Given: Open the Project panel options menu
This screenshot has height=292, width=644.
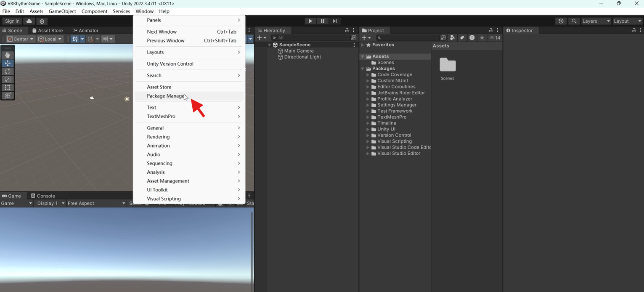Looking at the screenshot, I should (x=498, y=30).
